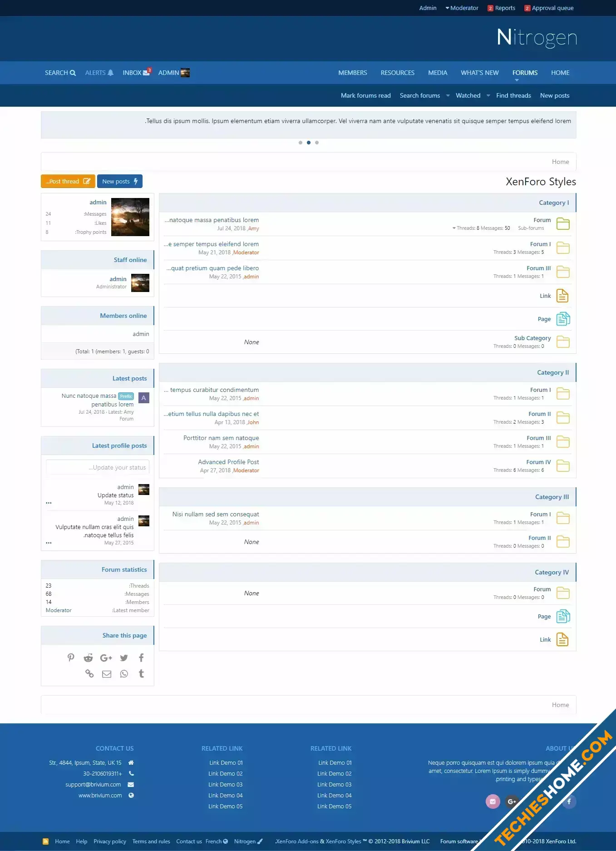Open the Alerts bell icon
Viewport: 616px width, 851px height.
[x=110, y=73]
